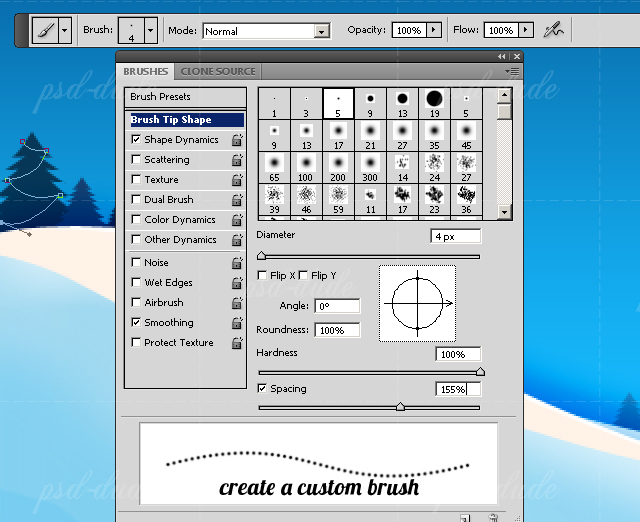The width and height of the screenshot is (640, 522).
Task: Open the Flow slider arrow
Action: point(526,30)
